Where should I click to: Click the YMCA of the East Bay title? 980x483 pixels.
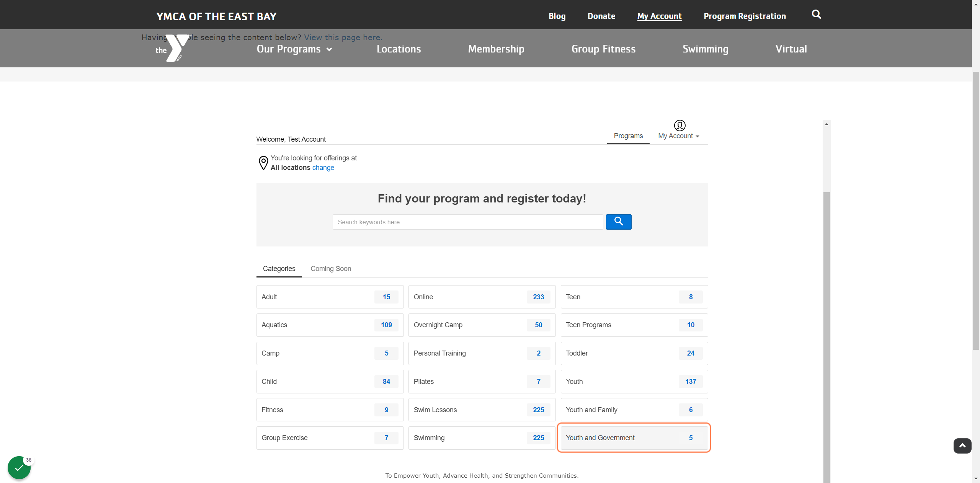pos(216,16)
